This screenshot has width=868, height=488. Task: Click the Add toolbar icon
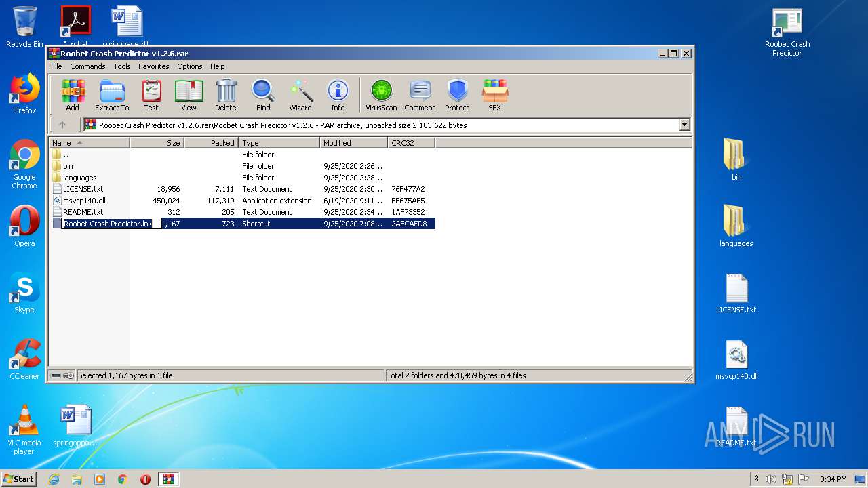[73, 96]
